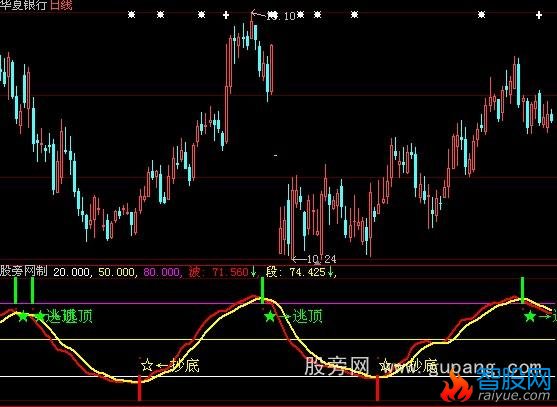Click the rightmost plus marker in top row
Viewport: 557px width, 407px height.
point(539,15)
